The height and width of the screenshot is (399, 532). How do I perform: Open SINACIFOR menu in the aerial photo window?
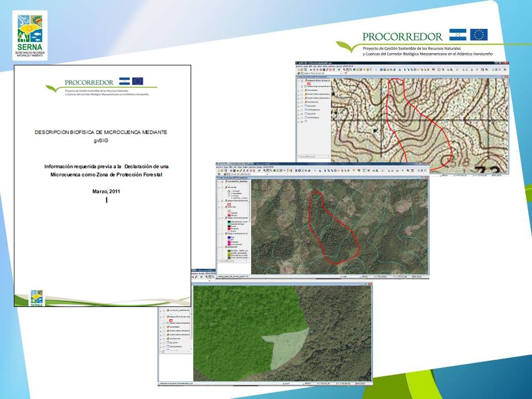268,167
